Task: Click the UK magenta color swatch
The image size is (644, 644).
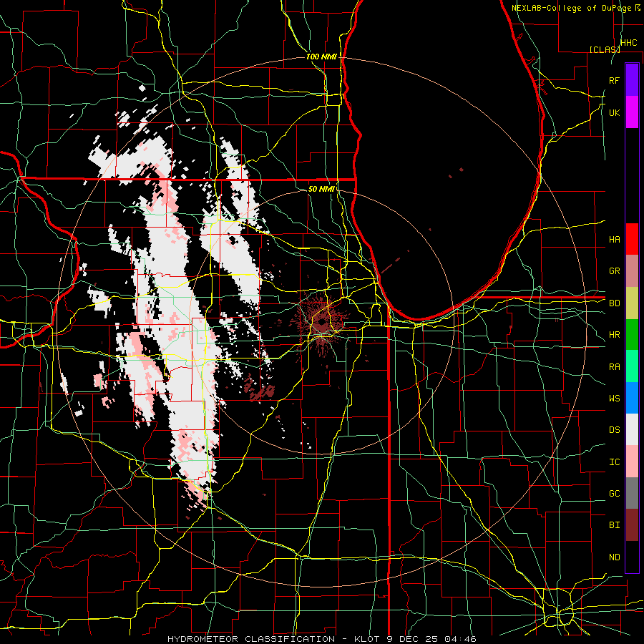Action: coord(632,112)
